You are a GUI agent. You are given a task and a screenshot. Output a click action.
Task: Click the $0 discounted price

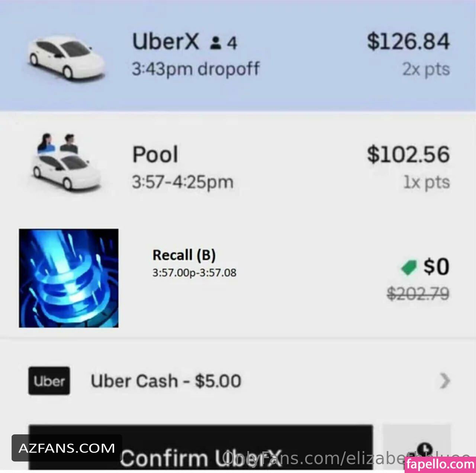(436, 266)
